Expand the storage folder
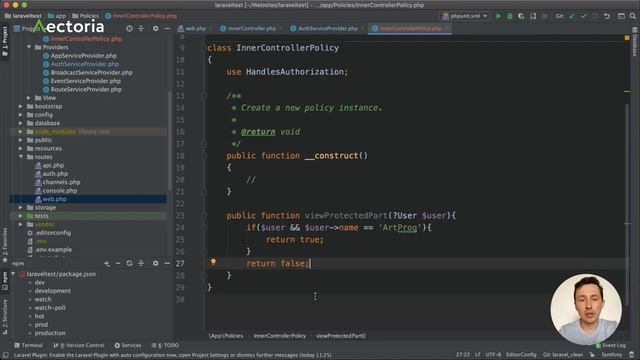 pos(20,207)
